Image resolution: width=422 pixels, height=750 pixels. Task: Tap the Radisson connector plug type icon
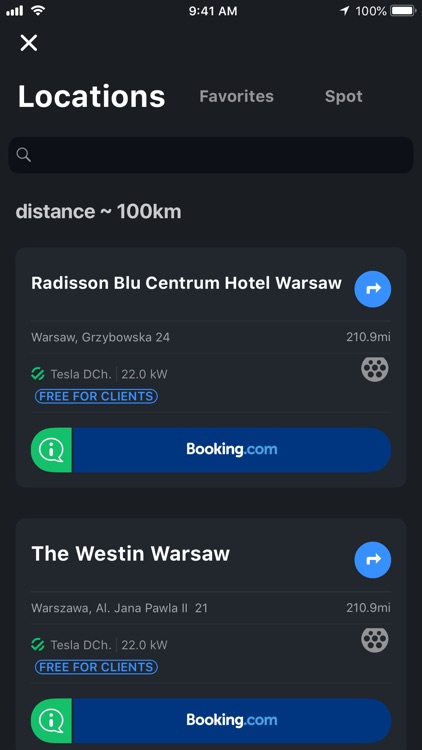click(375, 369)
